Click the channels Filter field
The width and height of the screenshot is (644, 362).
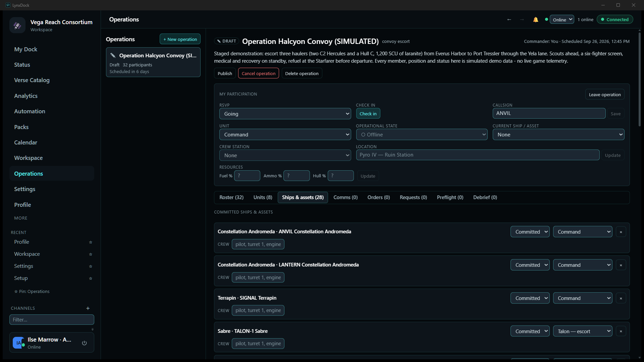pyautogui.click(x=52, y=320)
